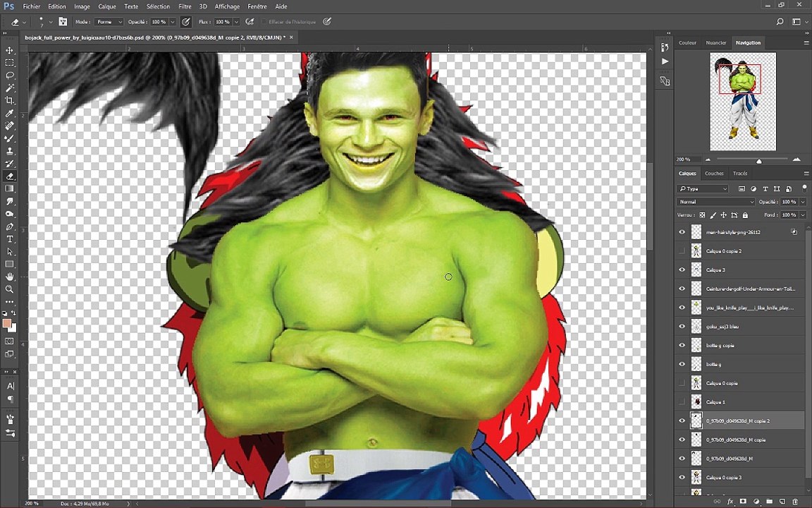Screen dimensions: 812x508
Task: Hide the 0_97b09_d049638d_M copie 2 layer
Action: 682,421
